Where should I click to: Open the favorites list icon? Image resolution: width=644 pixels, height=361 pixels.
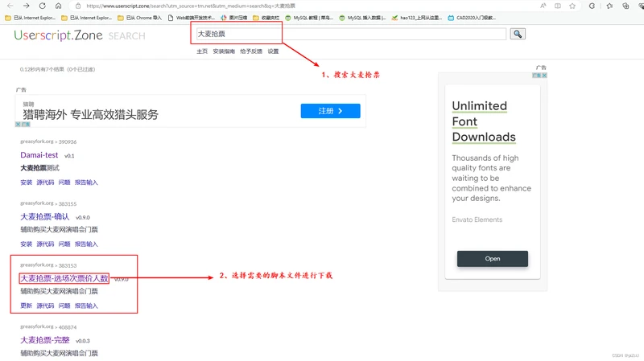tap(609, 6)
